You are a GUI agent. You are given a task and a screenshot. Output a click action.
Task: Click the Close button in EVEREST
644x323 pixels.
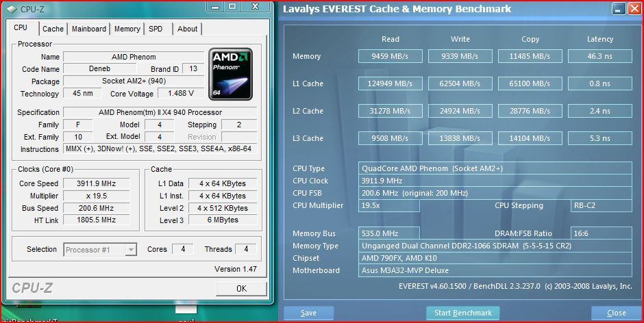(616, 313)
